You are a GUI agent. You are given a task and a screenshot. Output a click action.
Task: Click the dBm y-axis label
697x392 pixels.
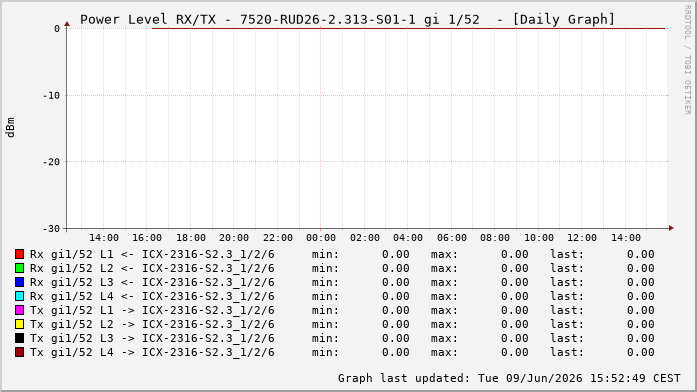11,128
